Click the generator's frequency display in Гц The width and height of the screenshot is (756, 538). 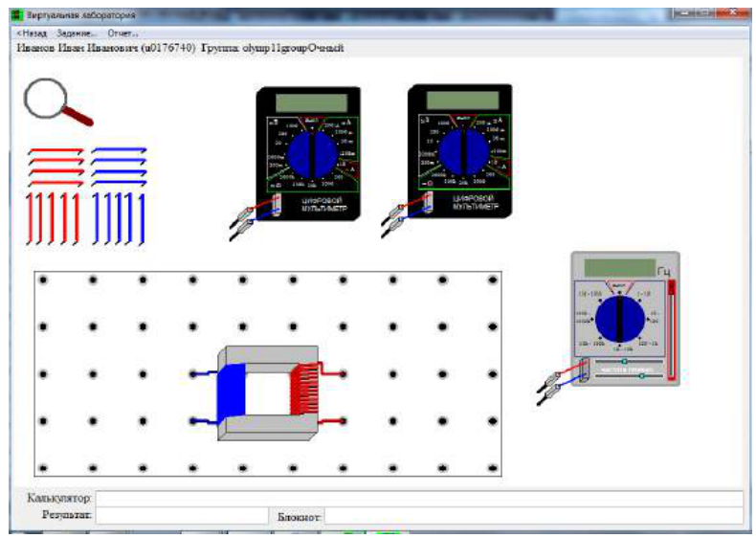coord(619,268)
